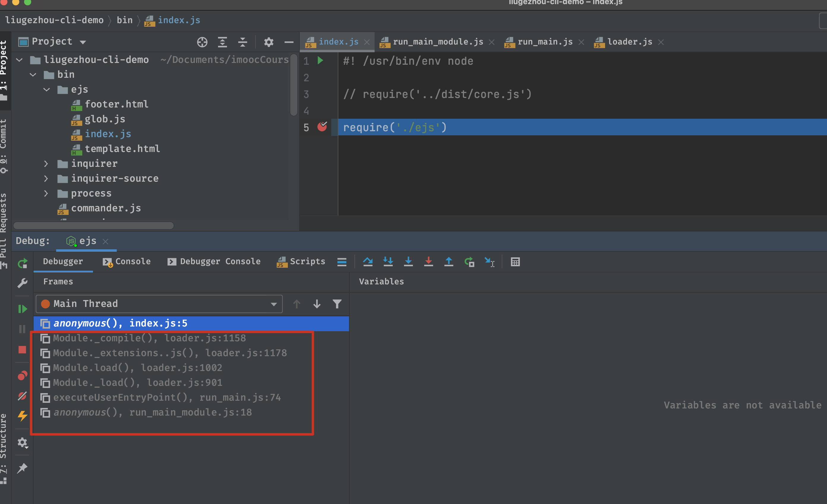Click red Force Step Into icon

(429, 261)
